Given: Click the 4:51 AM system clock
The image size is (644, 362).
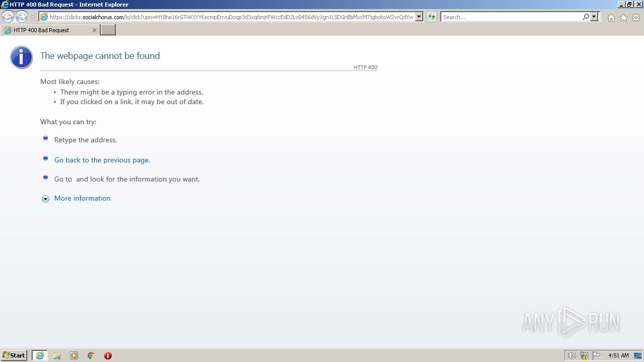Looking at the screenshot, I should pyautogui.click(x=618, y=355).
